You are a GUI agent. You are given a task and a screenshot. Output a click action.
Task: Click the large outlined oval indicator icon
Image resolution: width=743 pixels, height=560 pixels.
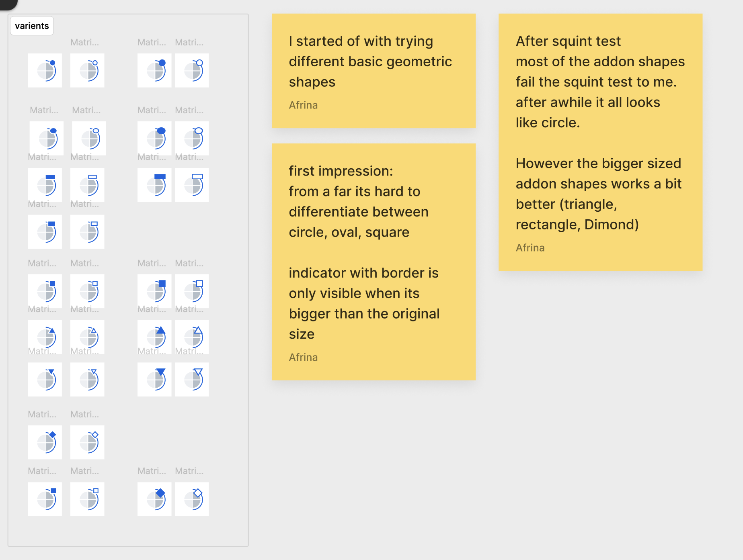192,138
